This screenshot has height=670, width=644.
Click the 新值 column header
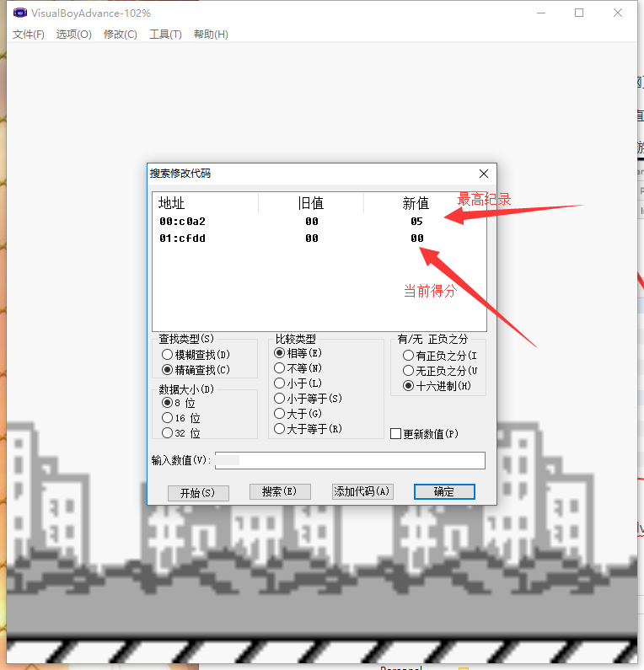pos(416,203)
